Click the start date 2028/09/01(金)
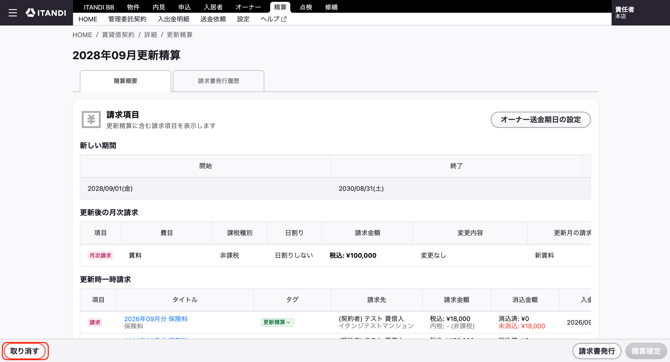The height and width of the screenshot is (362, 670). click(110, 188)
